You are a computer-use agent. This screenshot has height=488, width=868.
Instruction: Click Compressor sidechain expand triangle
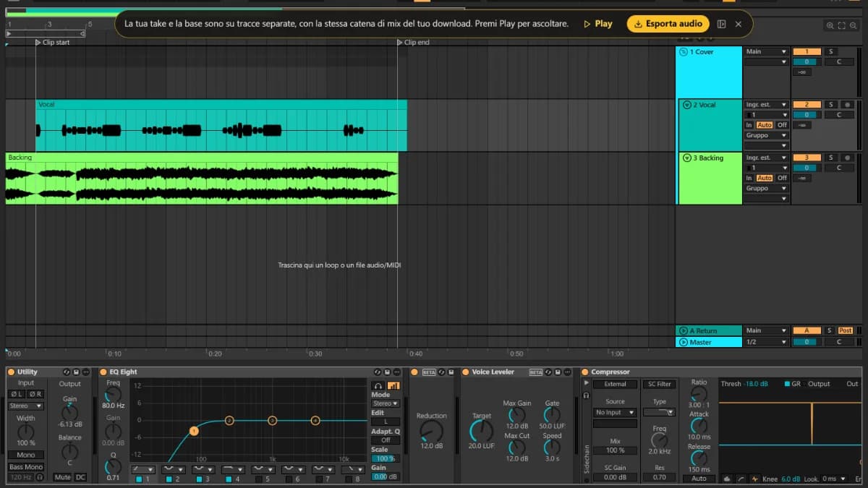point(586,382)
